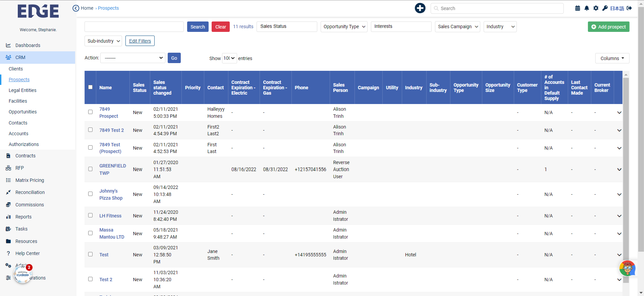Viewport: 644px width, 296px height.
Task: Check the GREENFIELD TWP row checkbox
Action: click(90, 169)
